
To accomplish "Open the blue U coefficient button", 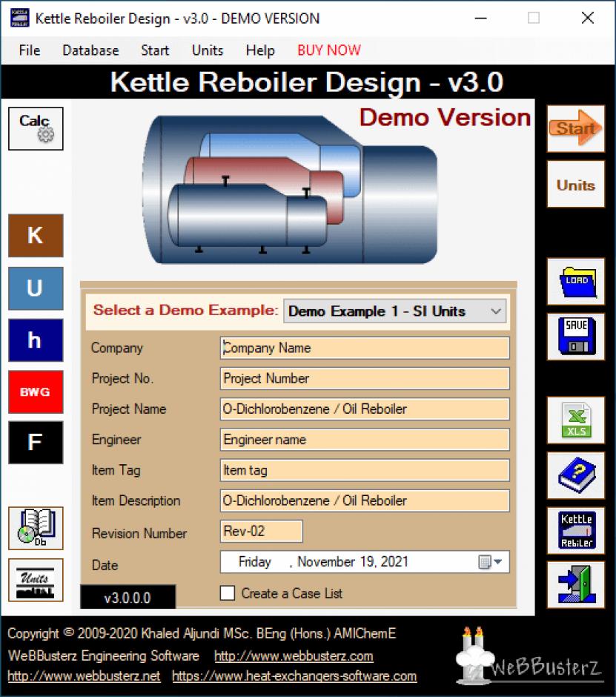I will point(36,288).
